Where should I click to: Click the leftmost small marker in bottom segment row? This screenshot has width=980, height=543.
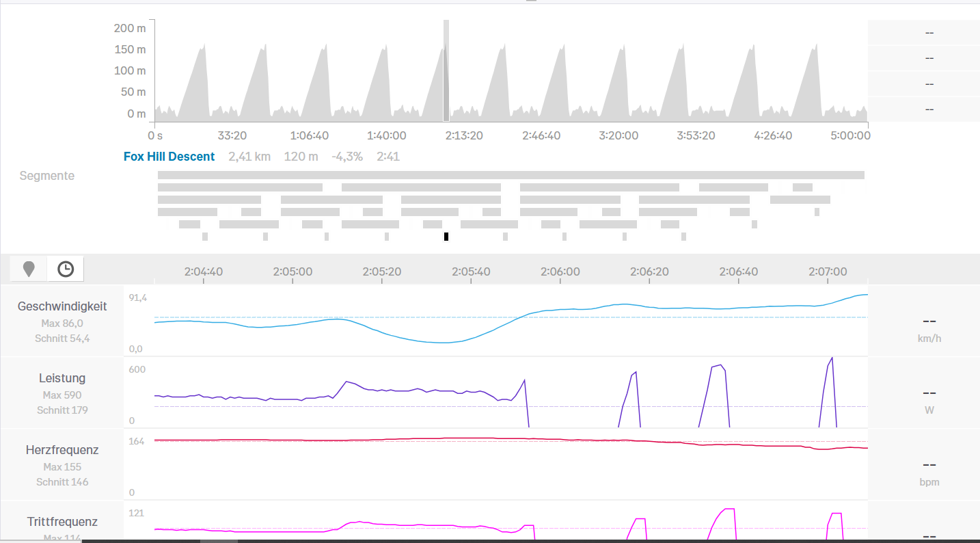(x=205, y=237)
